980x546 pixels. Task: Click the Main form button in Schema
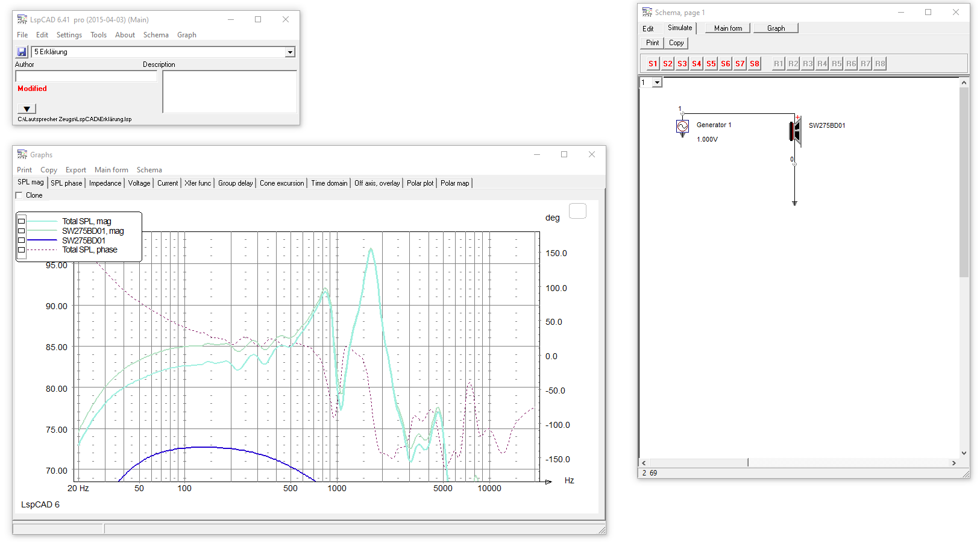(728, 28)
